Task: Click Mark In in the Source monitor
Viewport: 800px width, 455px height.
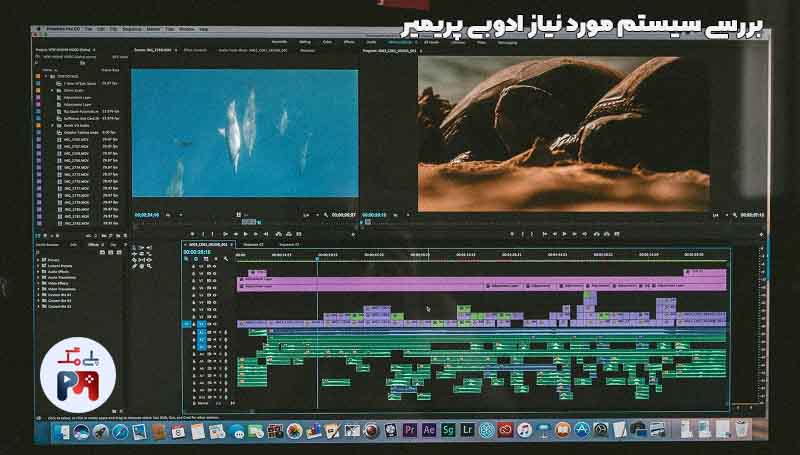Action: point(203,234)
